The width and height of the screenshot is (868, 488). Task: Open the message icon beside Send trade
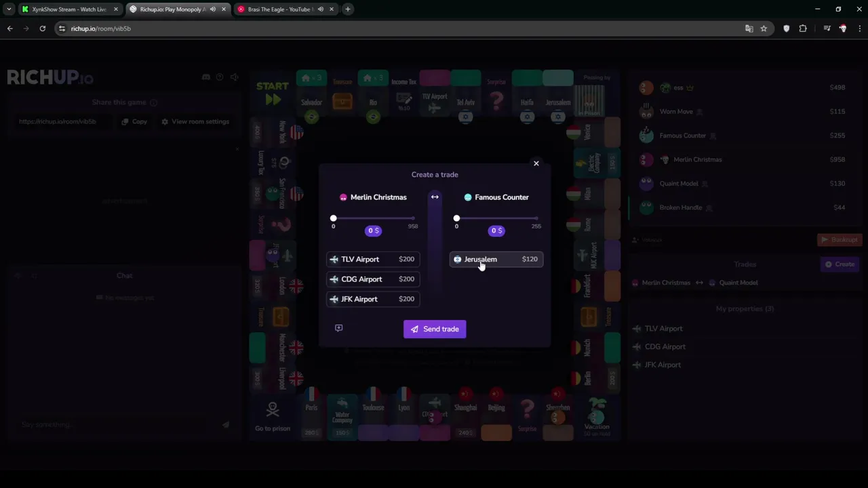[x=339, y=328]
